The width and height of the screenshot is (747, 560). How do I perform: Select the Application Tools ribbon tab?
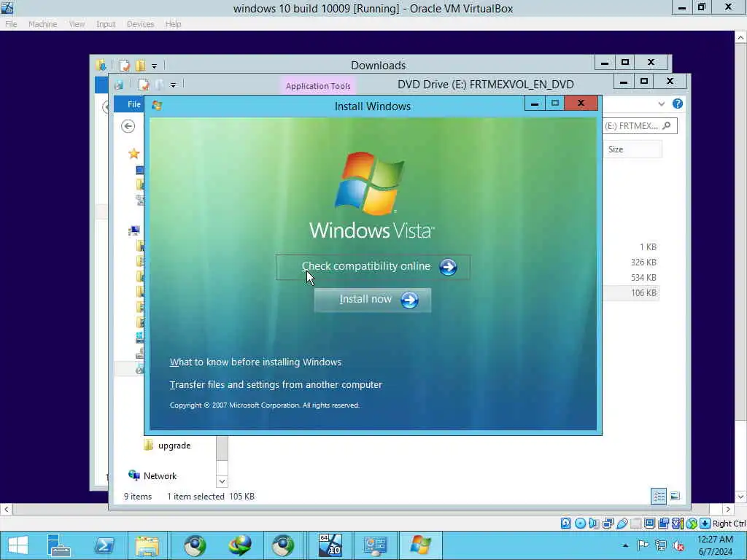(x=318, y=86)
